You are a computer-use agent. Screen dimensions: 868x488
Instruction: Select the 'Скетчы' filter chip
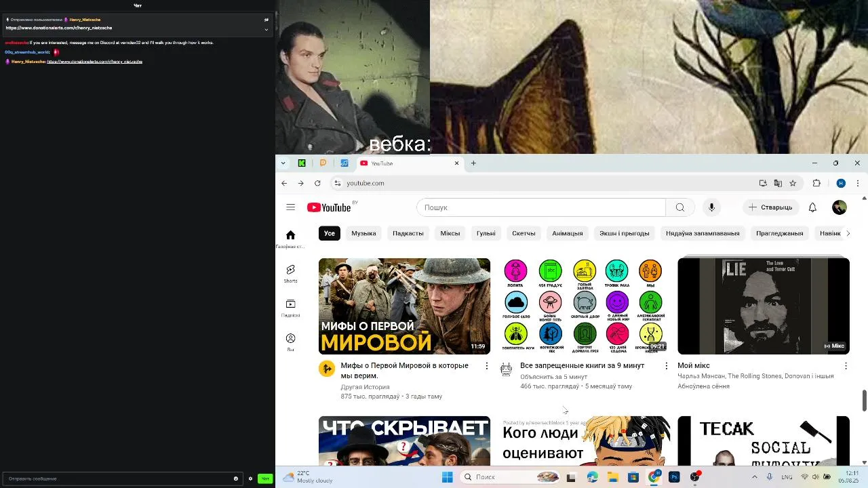524,233
